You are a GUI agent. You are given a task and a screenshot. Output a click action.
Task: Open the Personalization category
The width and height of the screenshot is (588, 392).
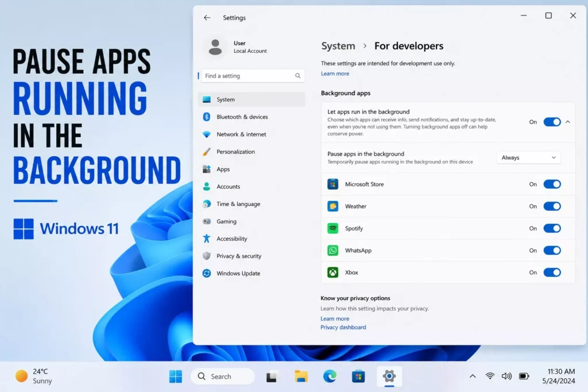[252, 152]
